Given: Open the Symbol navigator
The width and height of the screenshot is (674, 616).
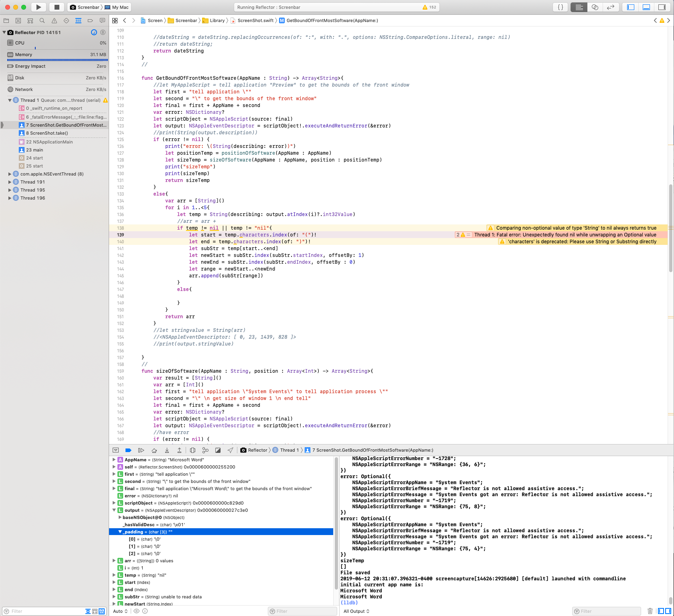Looking at the screenshot, I should click(30, 20).
